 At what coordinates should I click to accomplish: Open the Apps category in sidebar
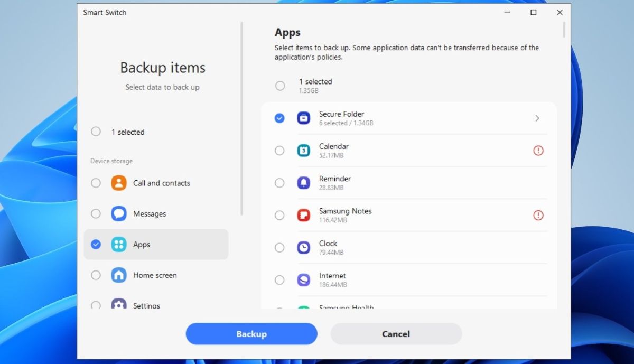tap(156, 245)
